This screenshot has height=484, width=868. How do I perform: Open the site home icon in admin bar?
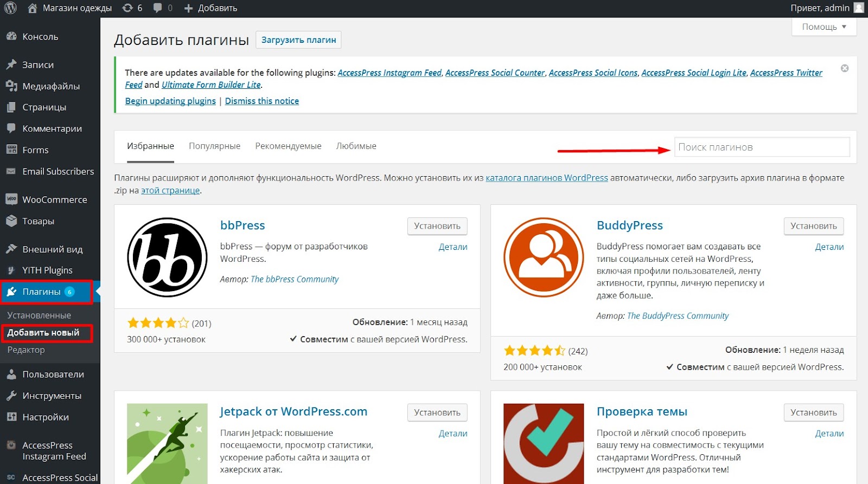[33, 8]
